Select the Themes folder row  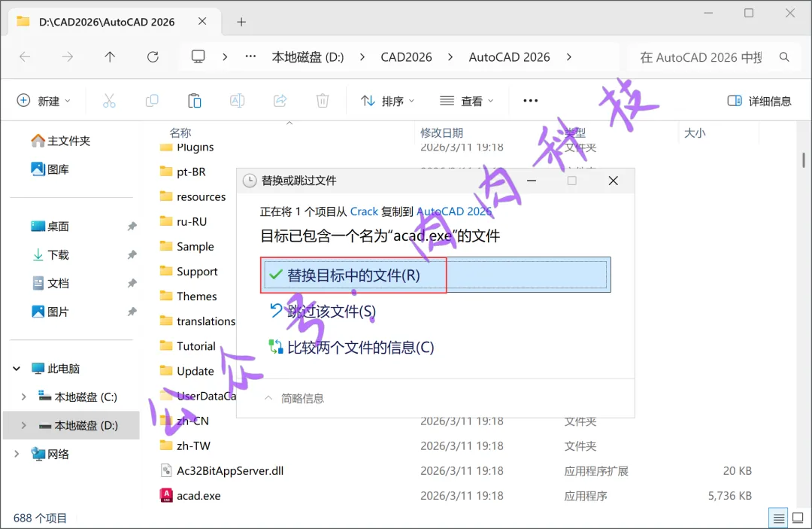(195, 296)
